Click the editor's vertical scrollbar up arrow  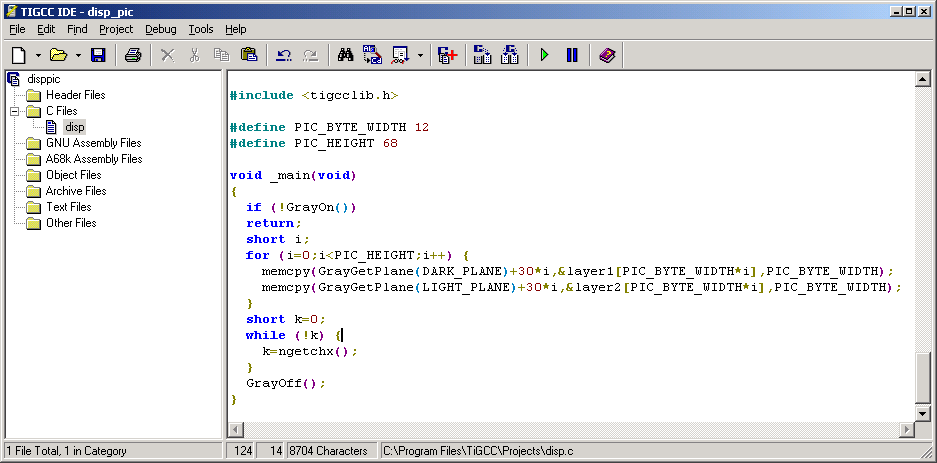pos(923,79)
